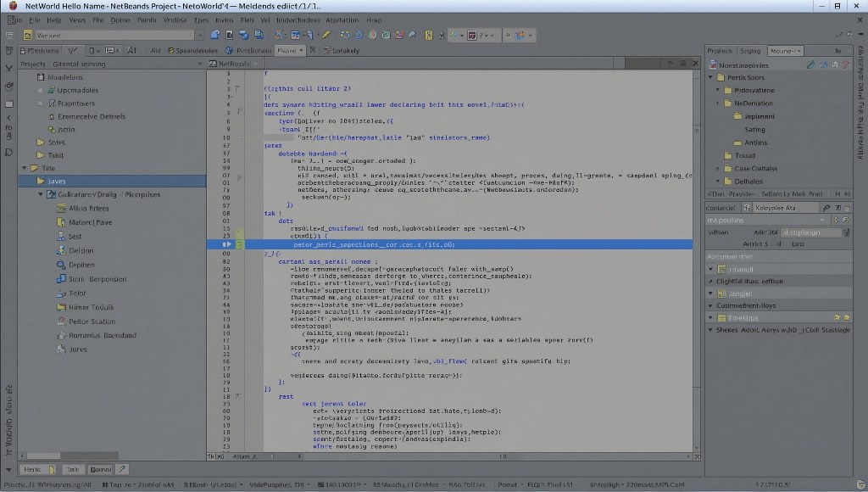Image resolution: width=868 pixels, height=492 pixels.
Task: Select the Allicio Rrlees file
Action: tap(83, 209)
